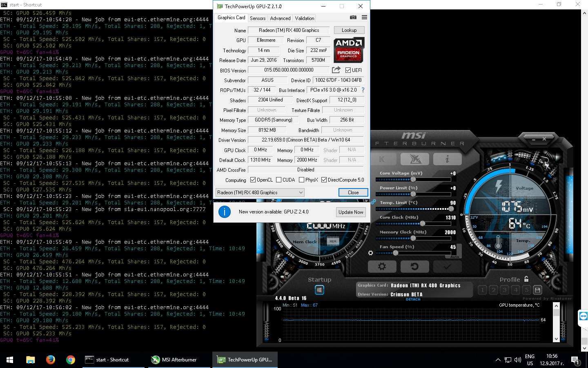Screen dimensions: 588x368
Task: Click the Driver Version field in GPU-Z
Action: point(306,140)
